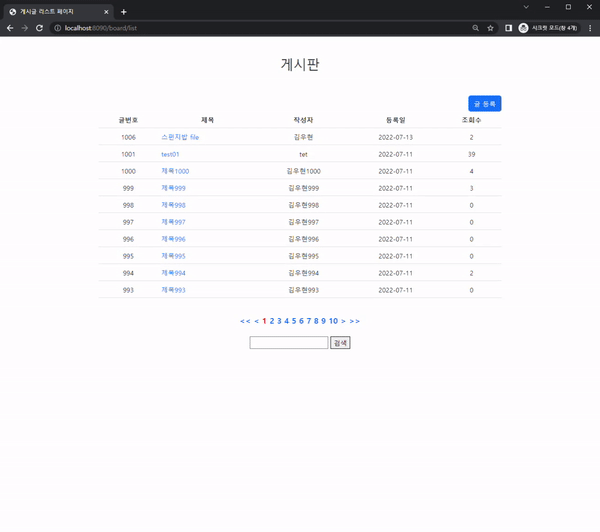Select page 1 in pagination
Screen dimensions: 600x532
click(x=264, y=321)
